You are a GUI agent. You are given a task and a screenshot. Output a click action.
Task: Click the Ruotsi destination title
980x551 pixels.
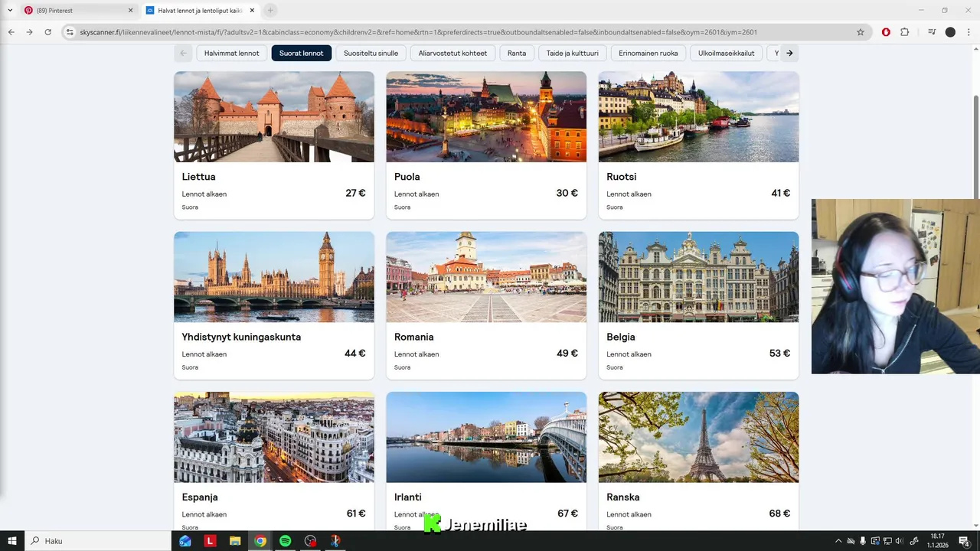point(622,177)
